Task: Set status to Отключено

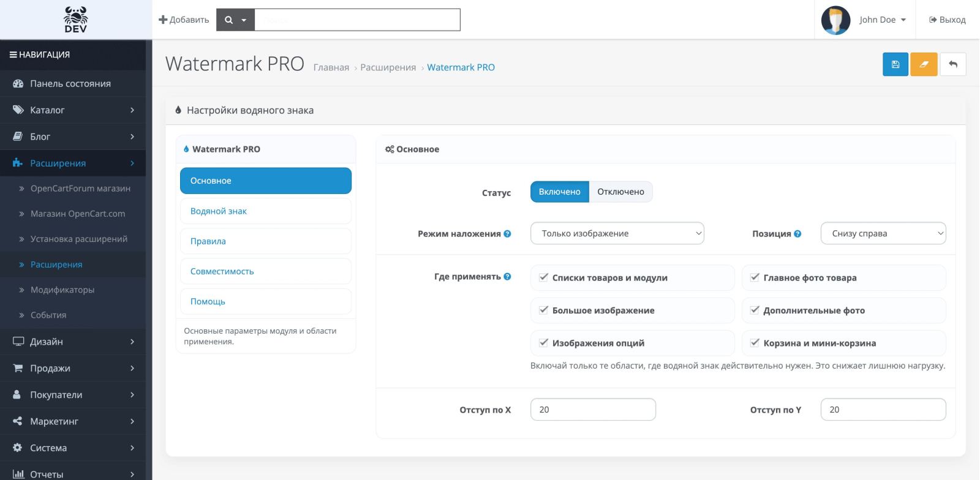Action: pyautogui.click(x=620, y=192)
